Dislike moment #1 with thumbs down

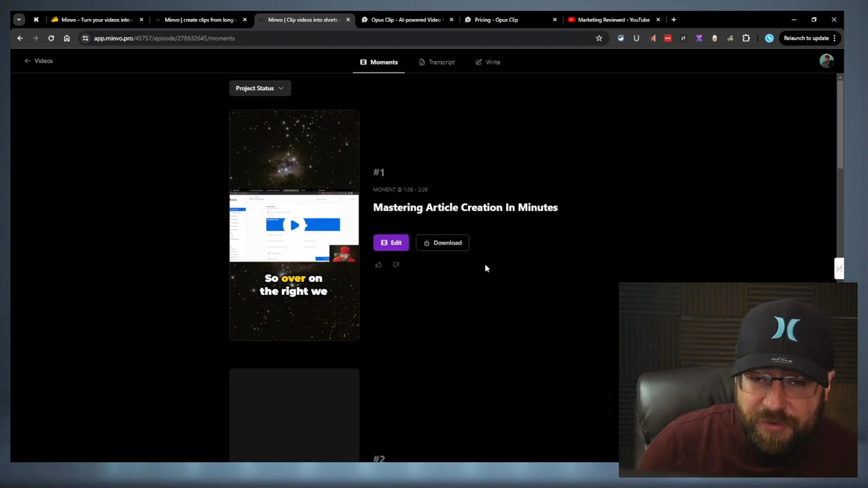[396, 265]
